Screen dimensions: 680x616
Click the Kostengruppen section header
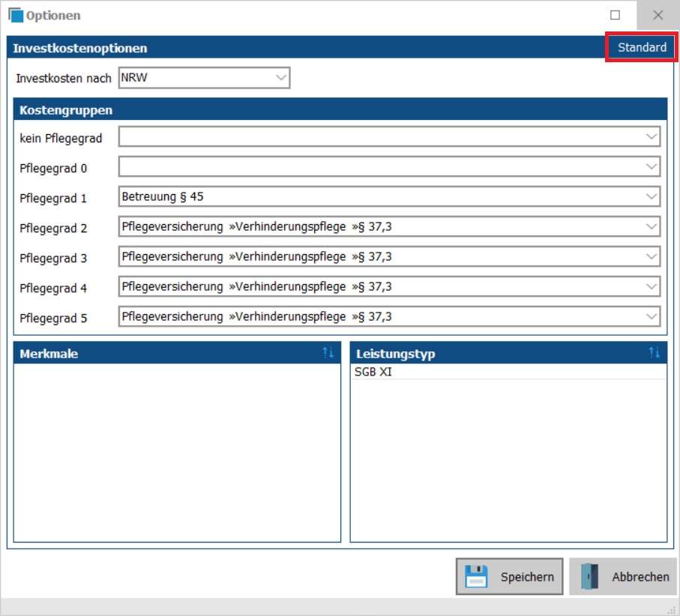(340, 110)
